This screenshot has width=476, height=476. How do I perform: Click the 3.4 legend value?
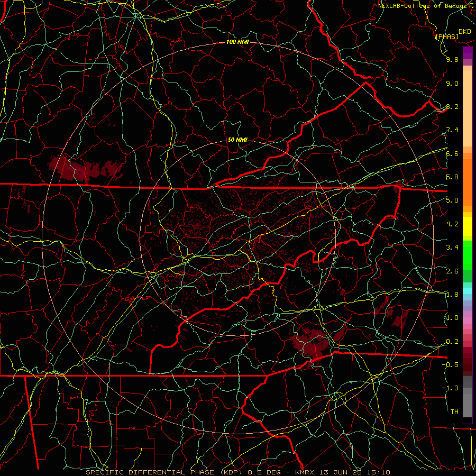(452, 248)
